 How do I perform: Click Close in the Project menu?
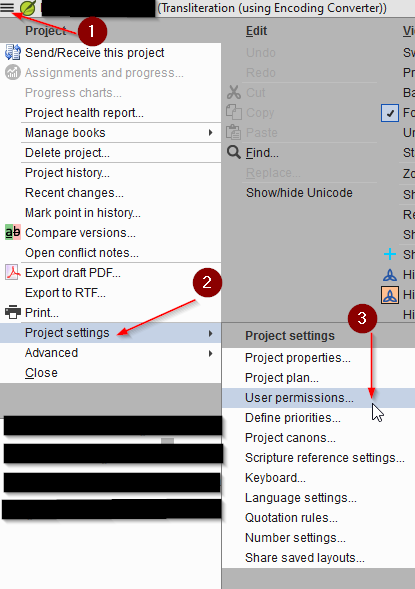41,373
